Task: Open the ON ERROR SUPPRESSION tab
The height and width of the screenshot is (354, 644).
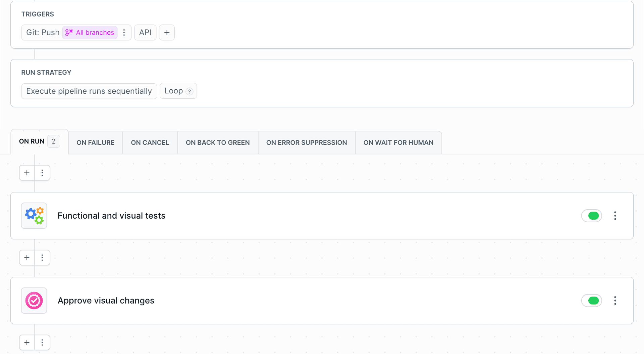Action: click(307, 143)
